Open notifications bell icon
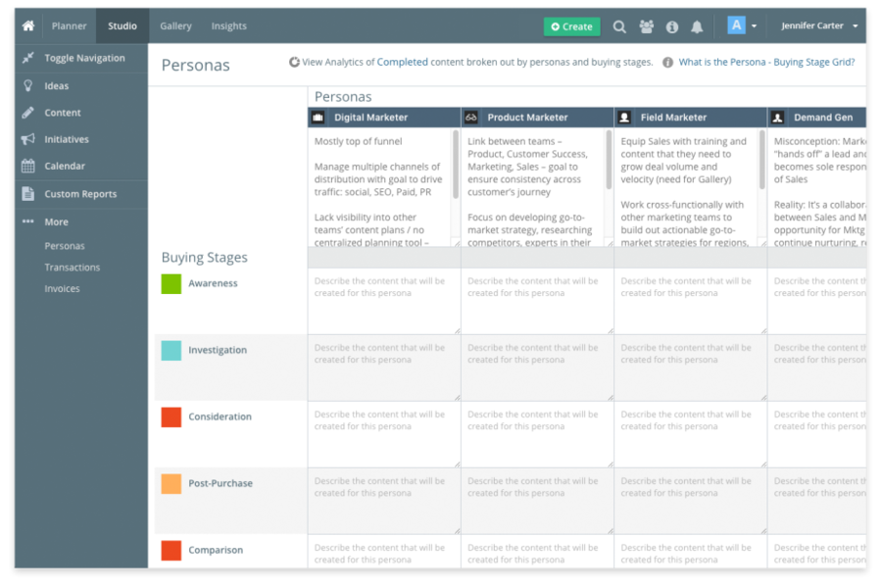 pos(697,27)
